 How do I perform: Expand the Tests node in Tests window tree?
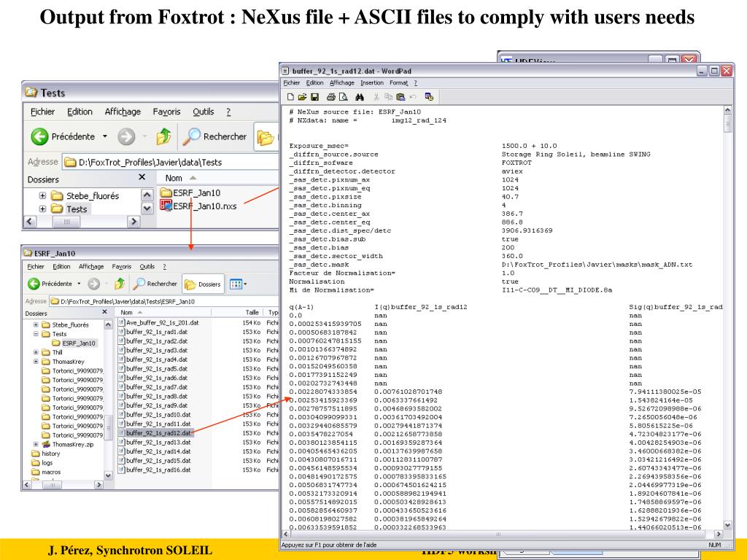coord(42,209)
